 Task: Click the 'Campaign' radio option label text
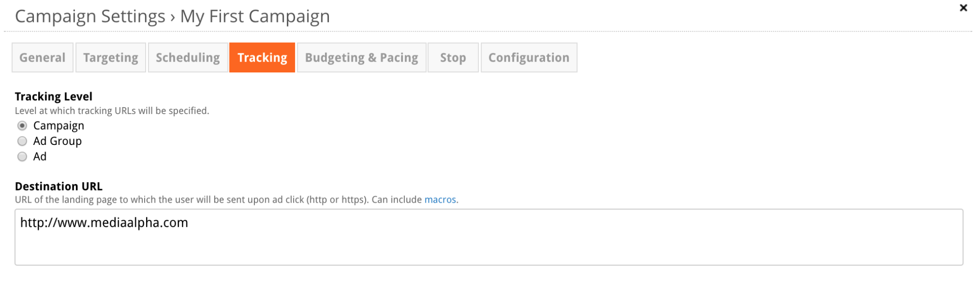(59, 126)
